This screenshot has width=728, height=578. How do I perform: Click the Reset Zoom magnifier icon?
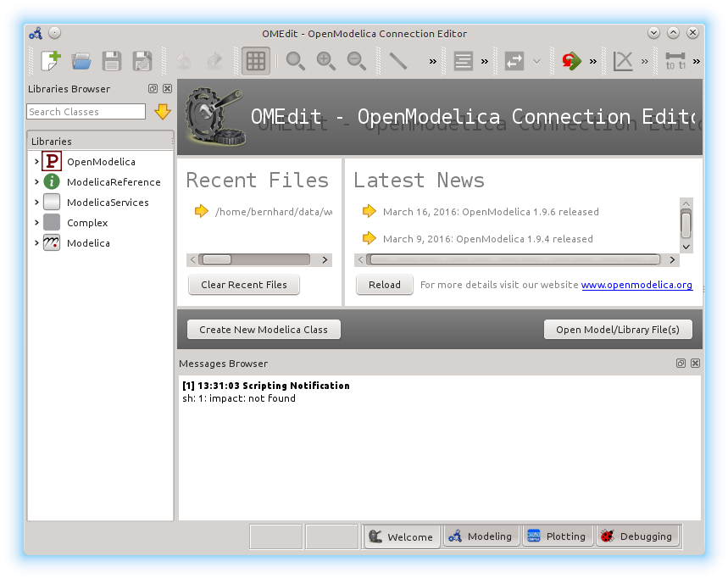(295, 61)
